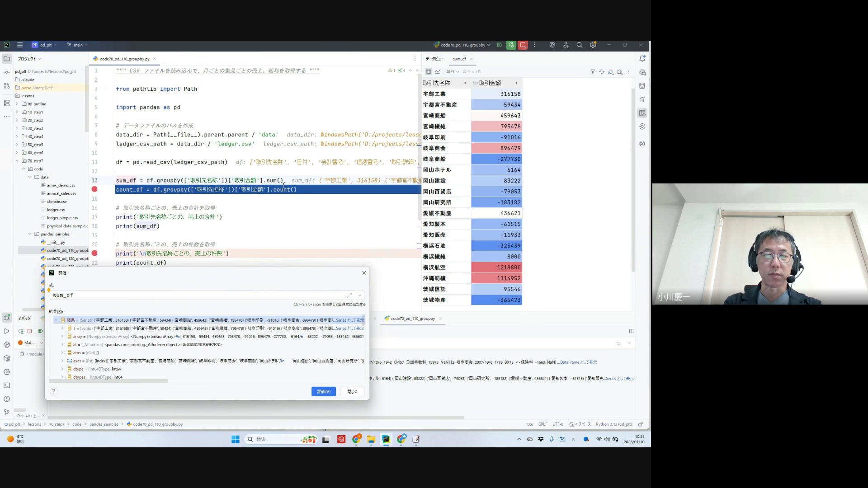The height and width of the screenshot is (488, 868).
Task: Click the 閉じる close button
Action: pyautogui.click(x=352, y=392)
